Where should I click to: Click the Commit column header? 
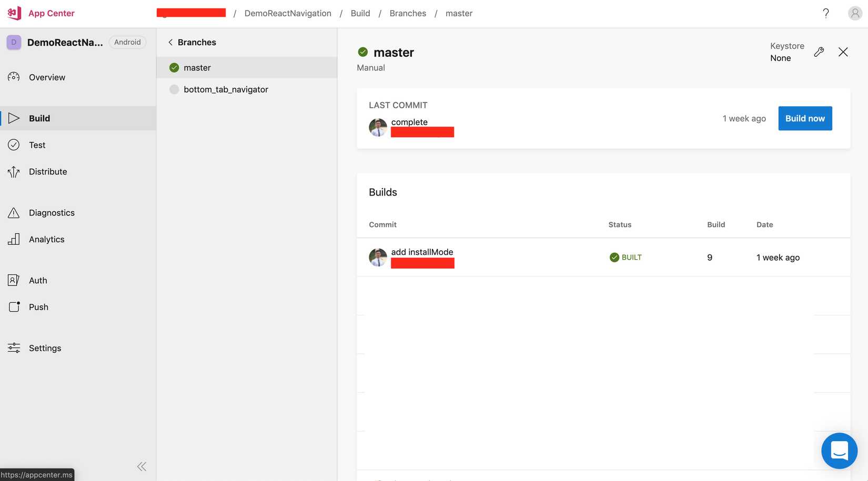pyautogui.click(x=382, y=224)
